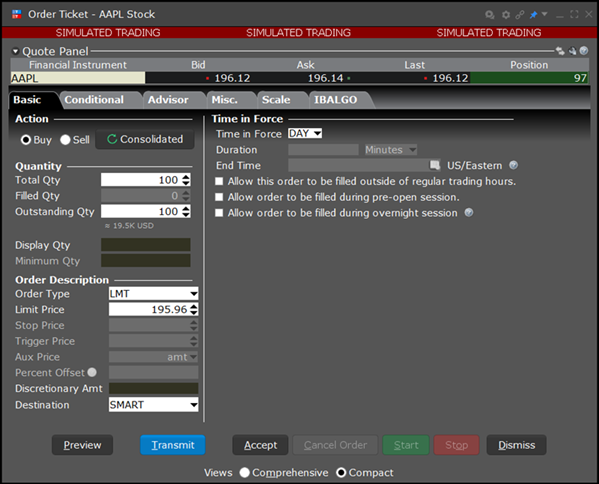Click help icon beside US/Eastern
The height and width of the screenshot is (484, 599).
click(x=514, y=165)
